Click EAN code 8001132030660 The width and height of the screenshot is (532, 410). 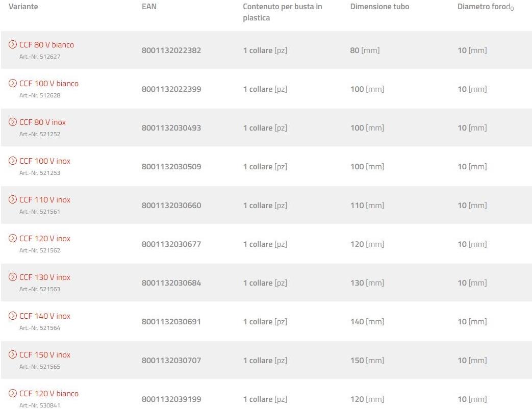(171, 206)
